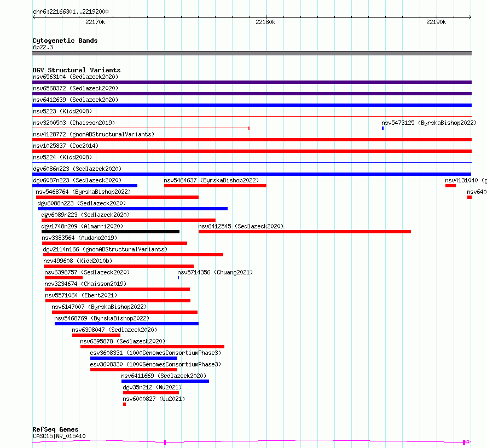
Task: Select the blue esv3608331 variant bar
Action: tap(134, 358)
